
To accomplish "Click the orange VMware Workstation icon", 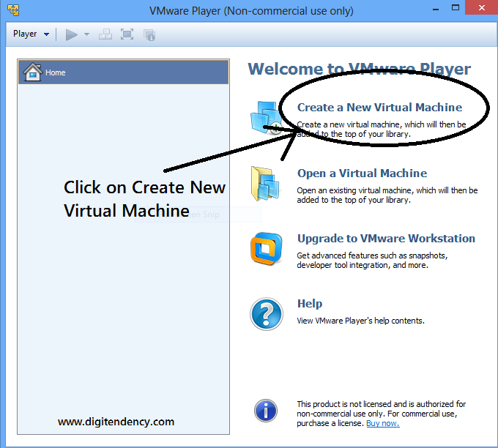I will 266,249.
